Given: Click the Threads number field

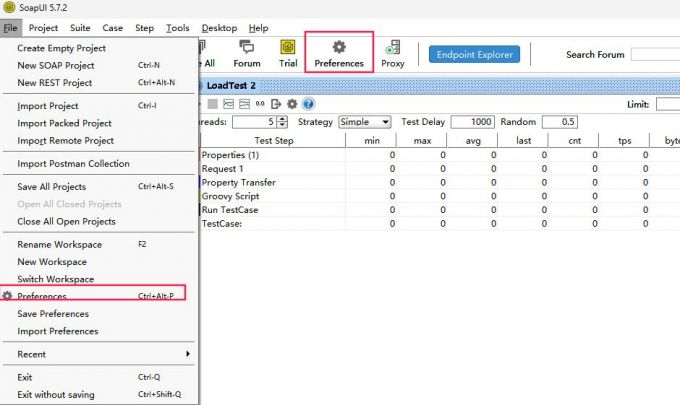Looking at the screenshot, I should point(255,122).
